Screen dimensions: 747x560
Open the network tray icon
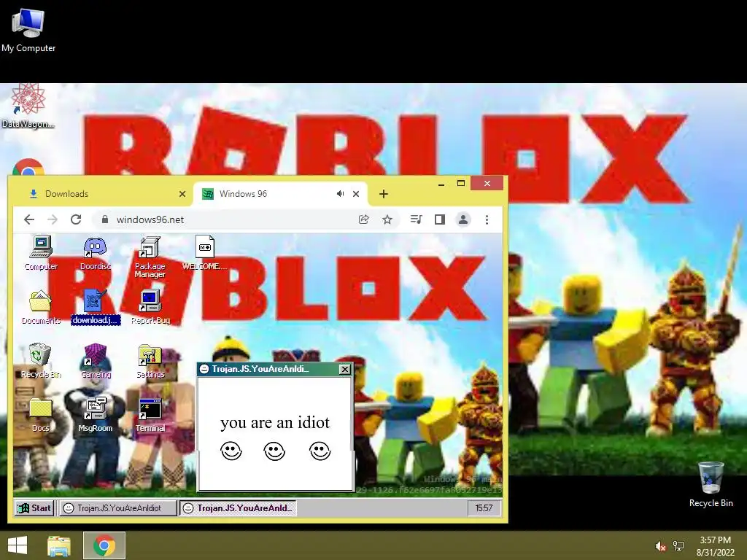tap(678, 546)
